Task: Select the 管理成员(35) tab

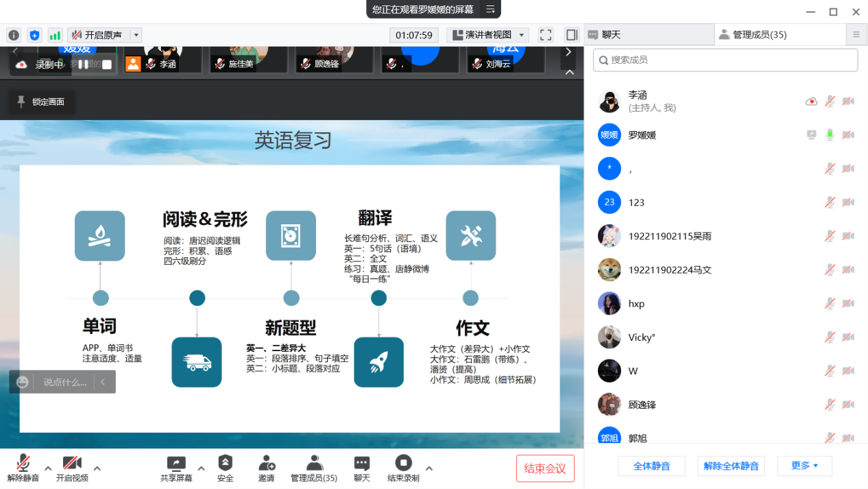Action: tap(760, 35)
